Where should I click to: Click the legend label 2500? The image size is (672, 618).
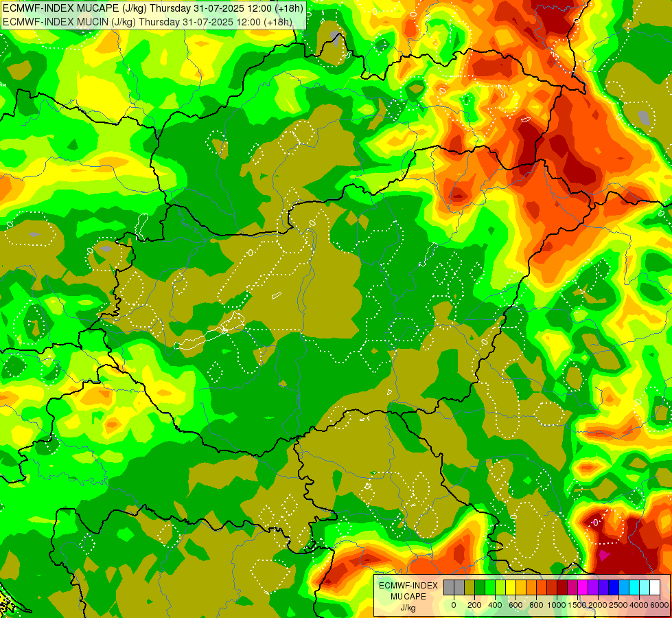(618, 605)
